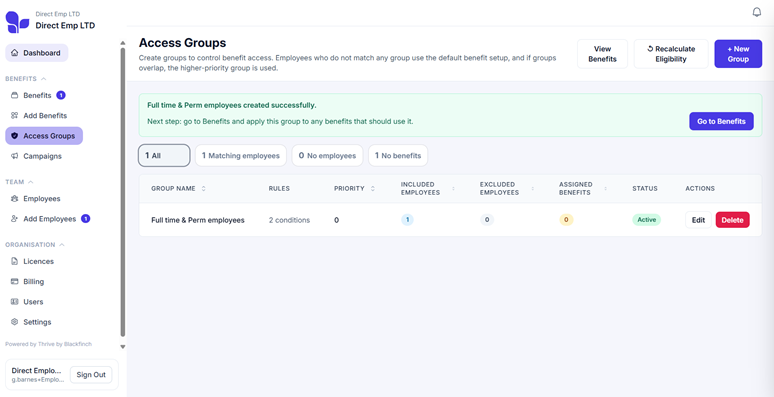Click the excluded employees badge '0'

pyautogui.click(x=487, y=220)
